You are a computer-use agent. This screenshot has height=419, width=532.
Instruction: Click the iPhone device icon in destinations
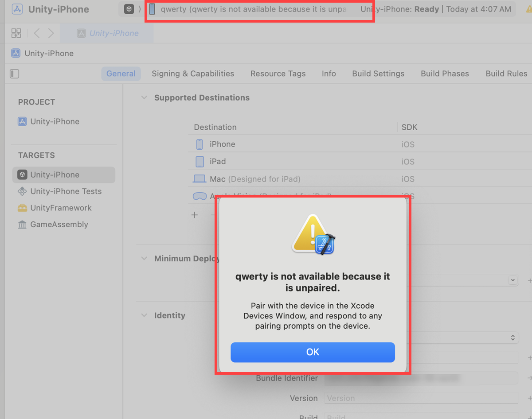click(199, 144)
